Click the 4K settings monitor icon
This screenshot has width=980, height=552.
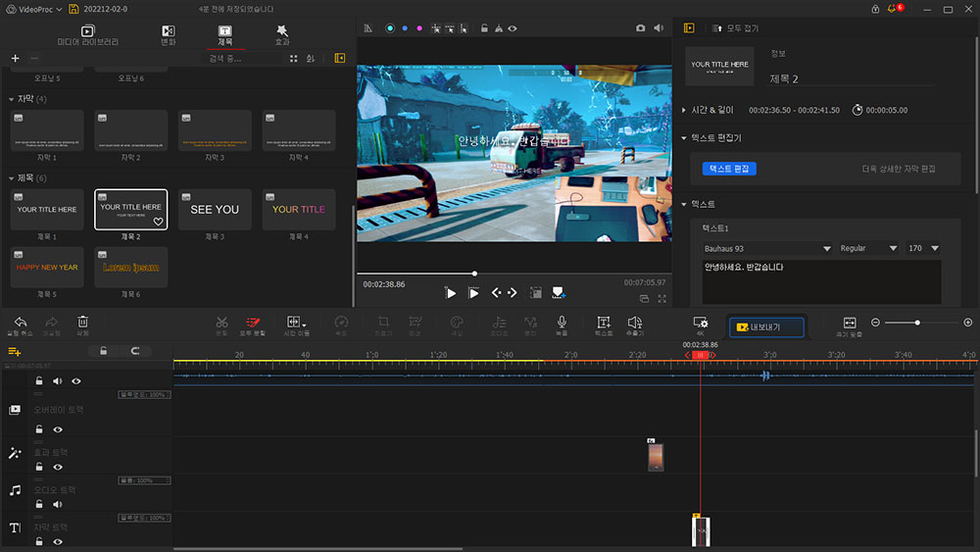point(700,323)
